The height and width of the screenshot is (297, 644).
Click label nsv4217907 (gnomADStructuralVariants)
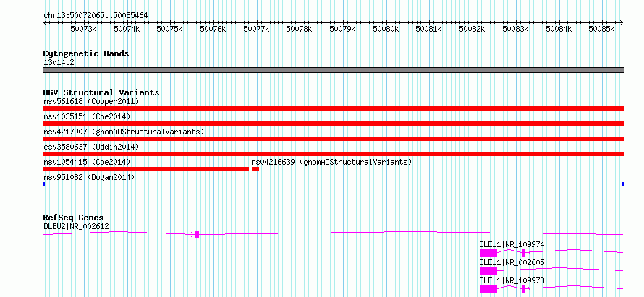tap(124, 132)
